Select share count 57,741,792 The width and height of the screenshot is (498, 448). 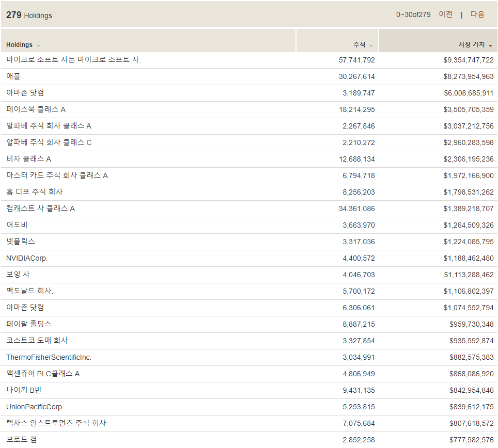point(356,60)
